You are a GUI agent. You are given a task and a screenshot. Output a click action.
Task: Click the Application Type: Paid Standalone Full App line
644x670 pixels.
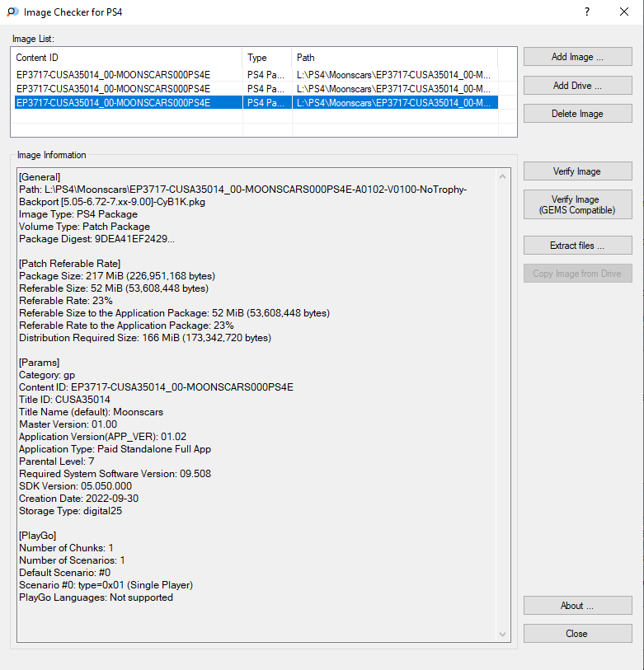[x=115, y=449]
